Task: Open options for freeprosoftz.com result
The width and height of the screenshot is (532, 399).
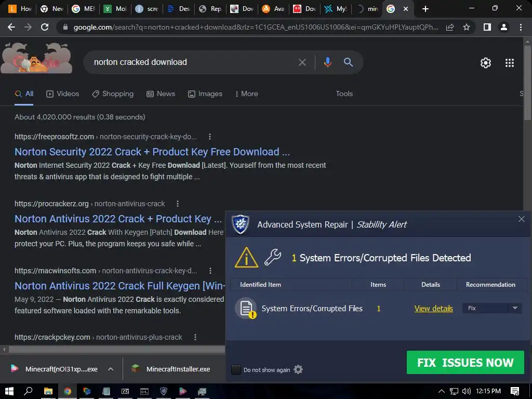Action: tap(210, 137)
